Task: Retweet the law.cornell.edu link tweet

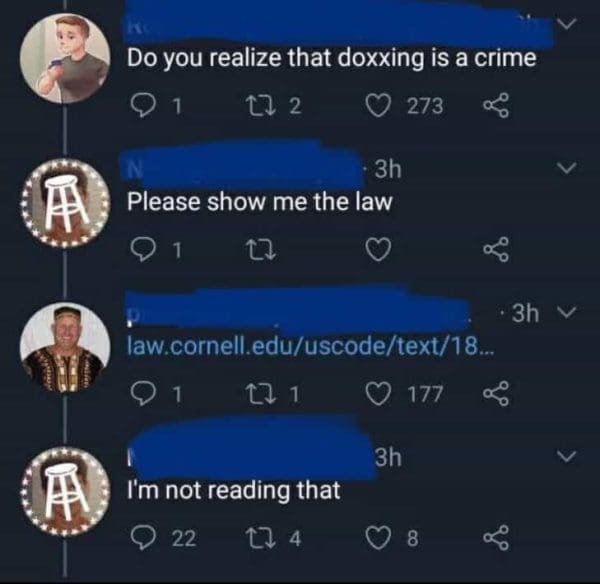Action: (260, 394)
